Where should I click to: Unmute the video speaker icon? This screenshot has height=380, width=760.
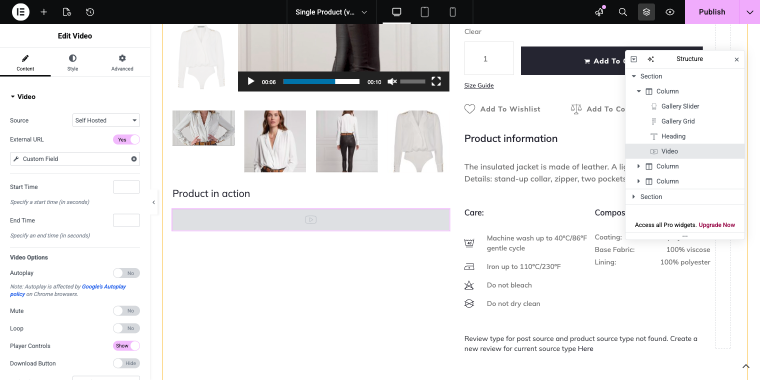click(392, 81)
